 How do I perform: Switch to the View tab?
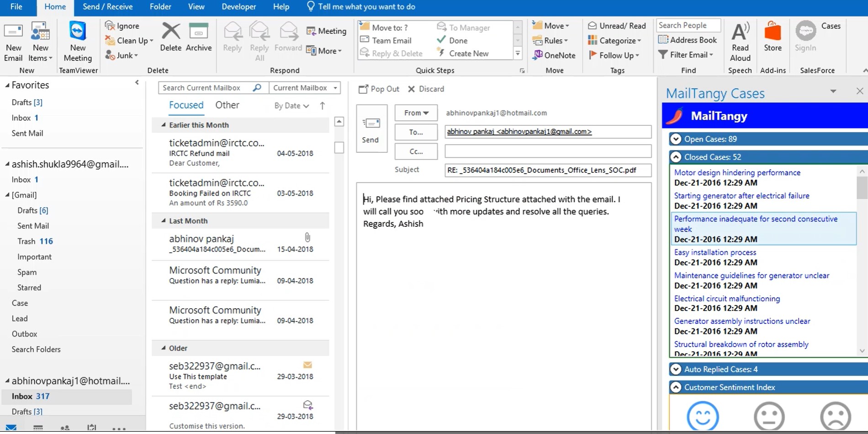pyautogui.click(x=196, y=7)
